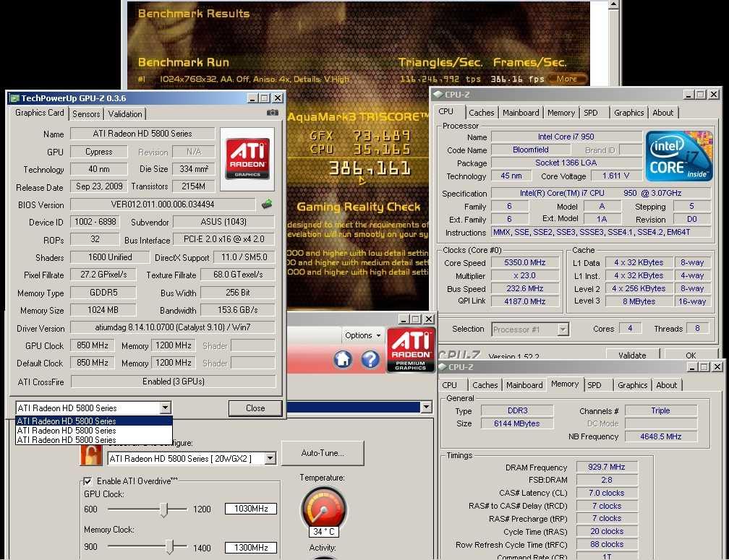This screenshot has height=560, width=729.
Task: Open the CPU-Z Processor #1 selection dropdown
Action: tap(563, 329)
